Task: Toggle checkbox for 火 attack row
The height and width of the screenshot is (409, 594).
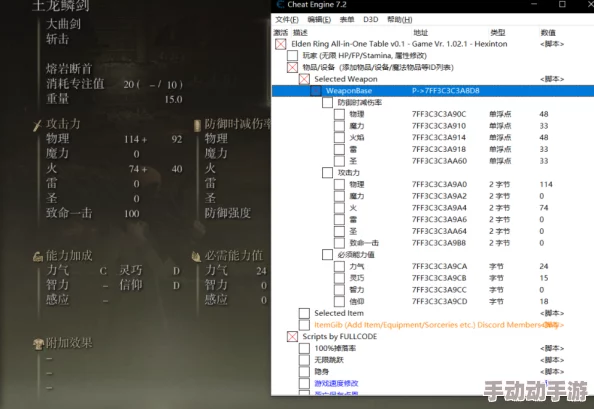Action: click(x=339, y=208)
